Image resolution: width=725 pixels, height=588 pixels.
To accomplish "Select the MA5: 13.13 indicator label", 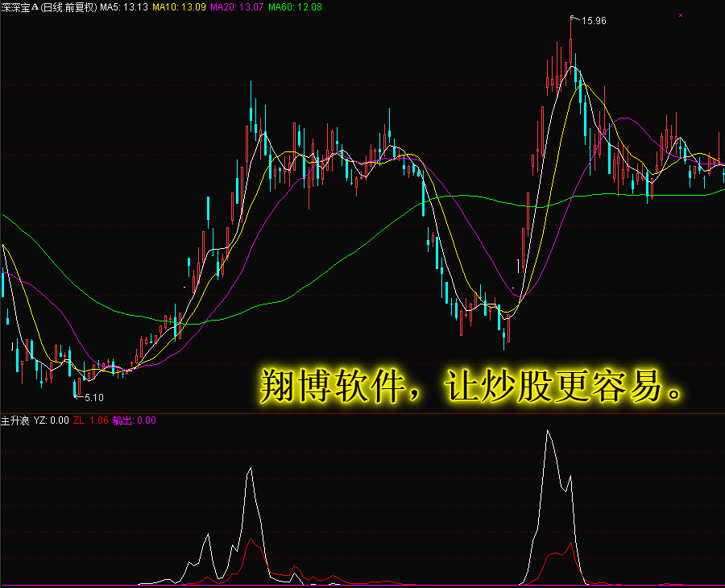I will pos(124,7).
